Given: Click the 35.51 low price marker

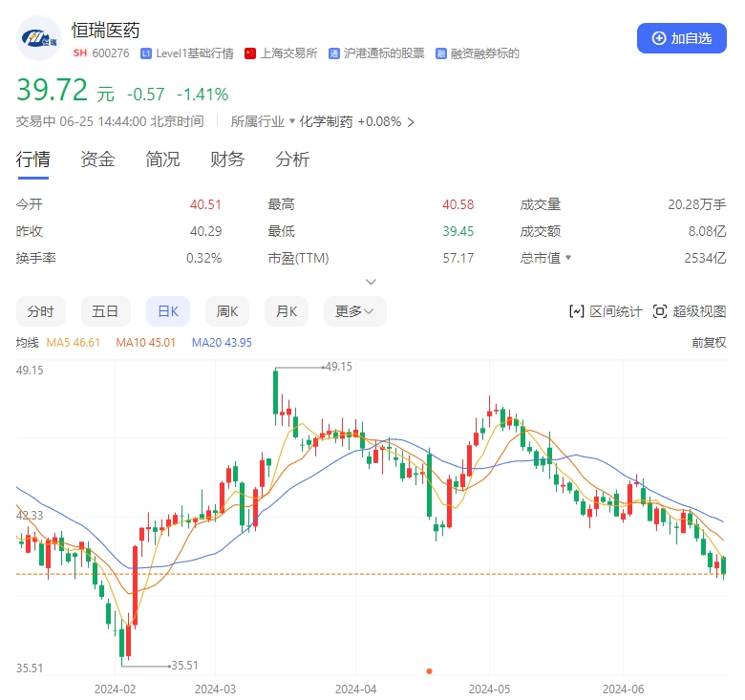Looking at the screenshot, I should [x=184, y=666].
